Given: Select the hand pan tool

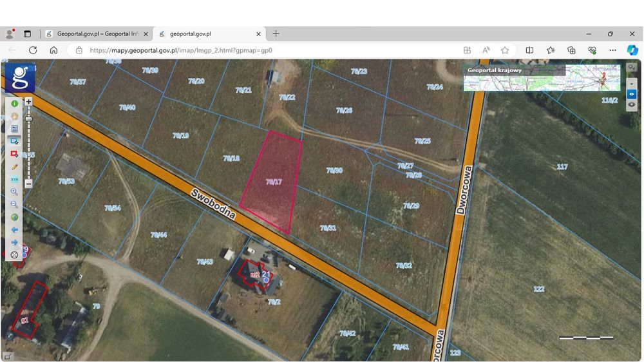Looking at the screenshot, I should pos(14,117).
